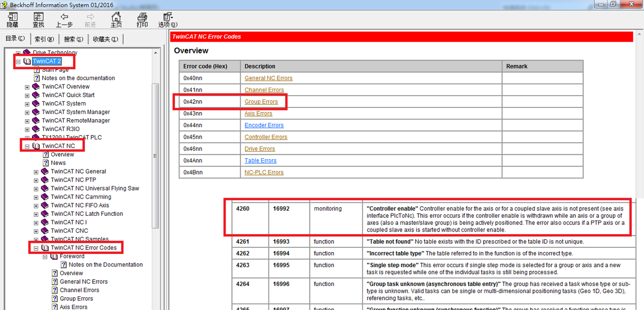Click the Drive Technology tree item
The width and height of the screenshot is (644, 310).
coord(55,52)
